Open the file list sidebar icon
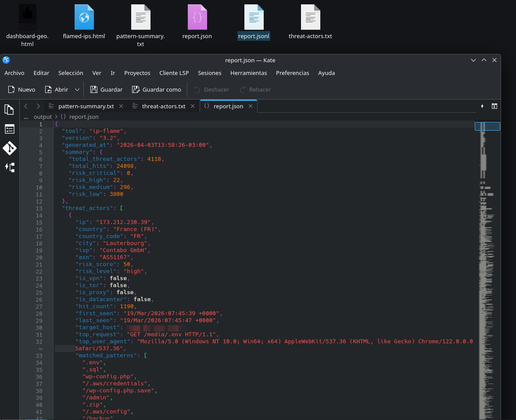 (9, 129)
